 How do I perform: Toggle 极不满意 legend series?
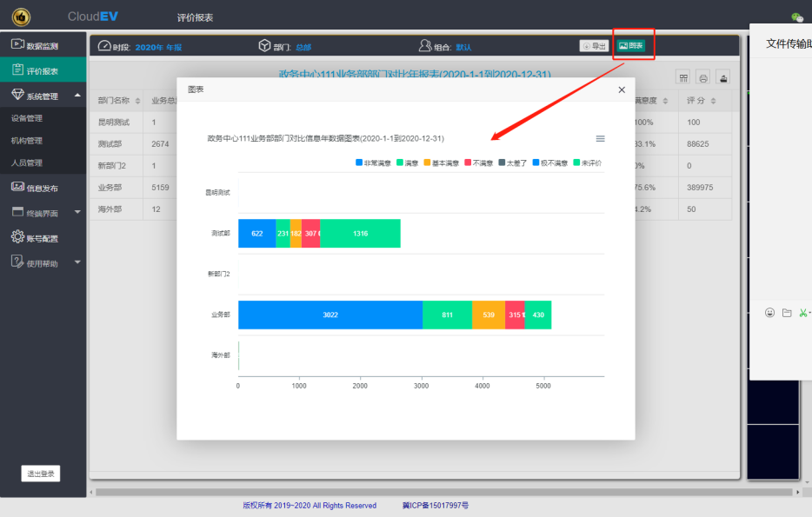pos(550,163)
